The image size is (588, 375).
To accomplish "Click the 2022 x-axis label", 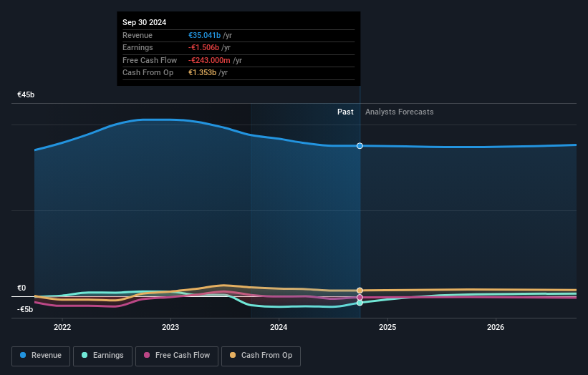I will click(x=62, y=327).
